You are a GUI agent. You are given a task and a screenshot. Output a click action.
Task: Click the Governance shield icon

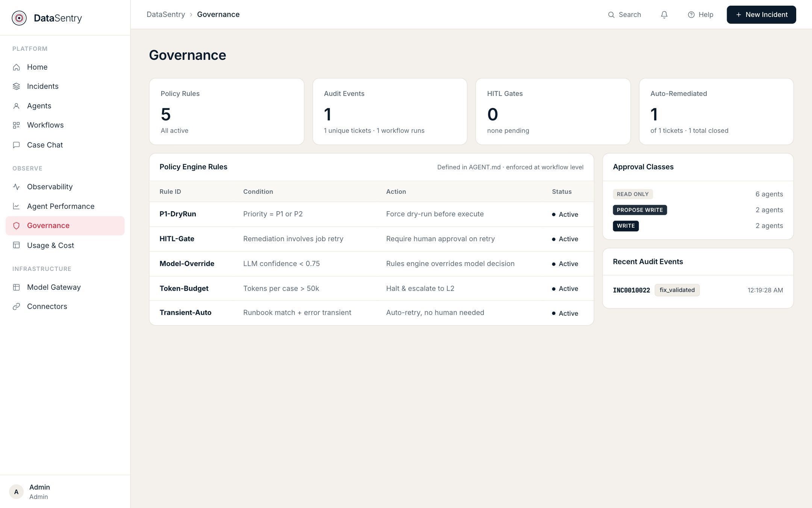[16, 226]
